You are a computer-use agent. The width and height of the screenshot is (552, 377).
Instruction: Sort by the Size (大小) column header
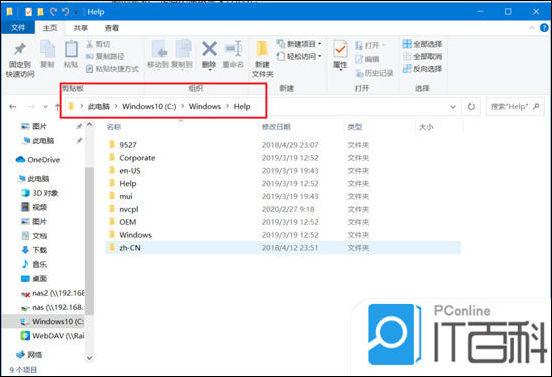pos(426,127)
